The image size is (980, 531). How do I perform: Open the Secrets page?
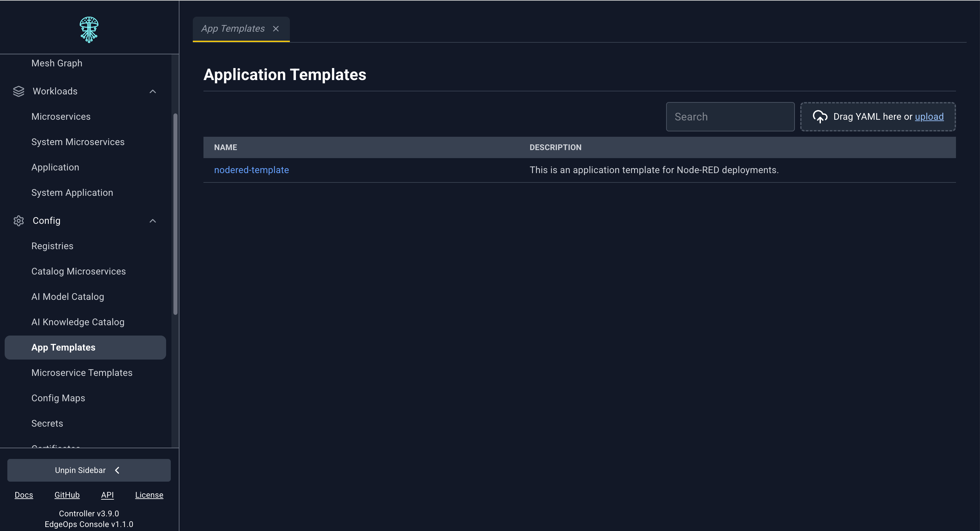[47, 423]
